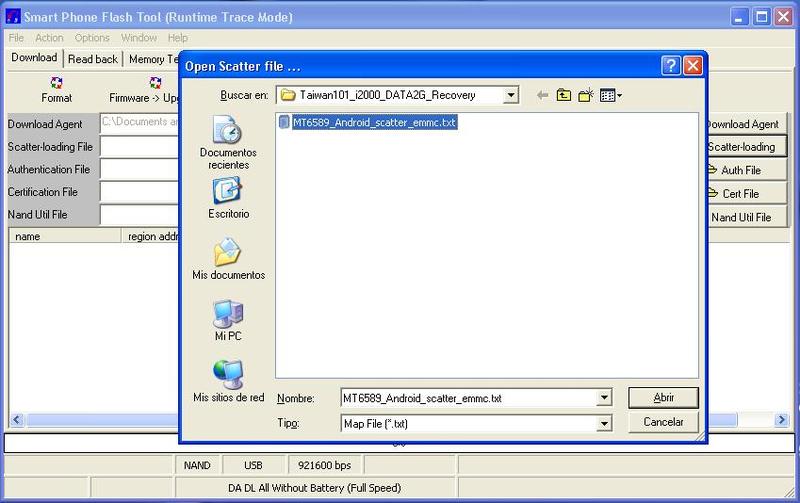Click the NAND status bar cell
Viewport: 800px width, 503px height.
click(x=197, y=465)
